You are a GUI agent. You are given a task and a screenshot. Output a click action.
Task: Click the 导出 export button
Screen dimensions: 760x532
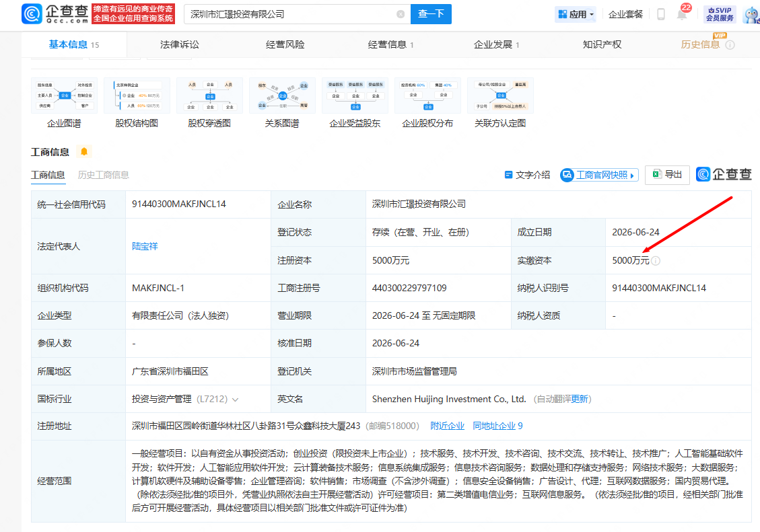(x=667, y=174)
